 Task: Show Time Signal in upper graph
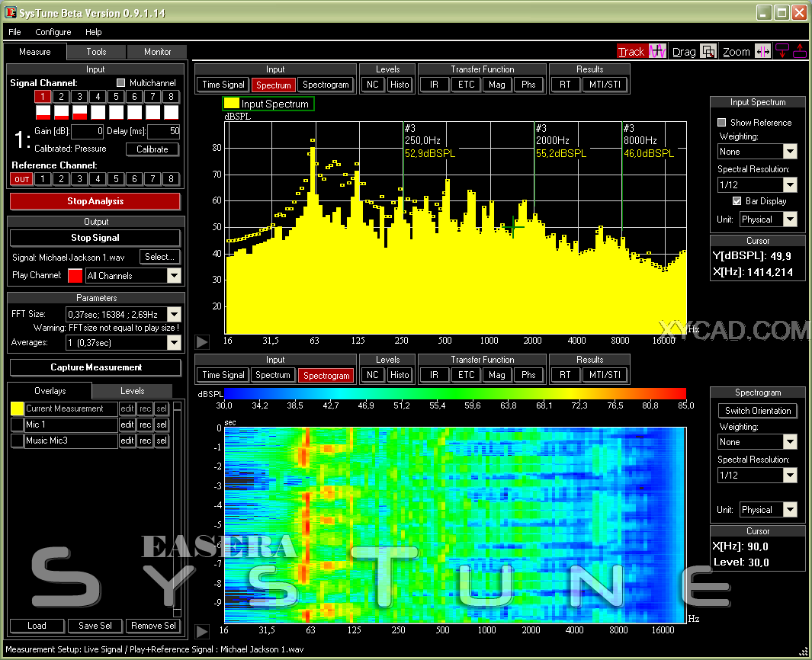point(223,85)
